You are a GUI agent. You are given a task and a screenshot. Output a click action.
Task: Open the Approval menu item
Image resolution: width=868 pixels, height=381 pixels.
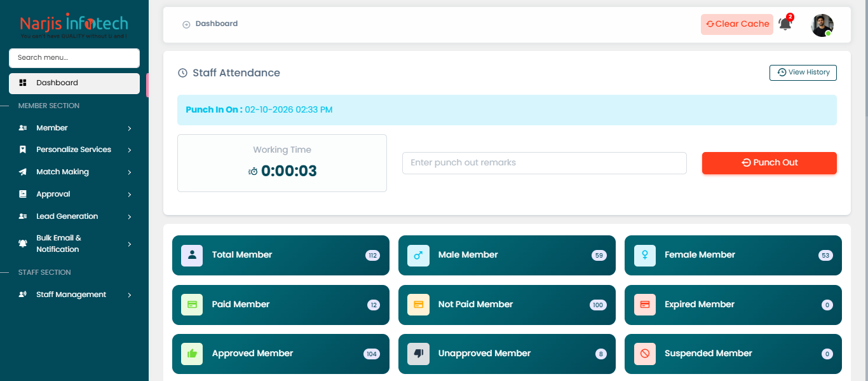click(74, 194)
